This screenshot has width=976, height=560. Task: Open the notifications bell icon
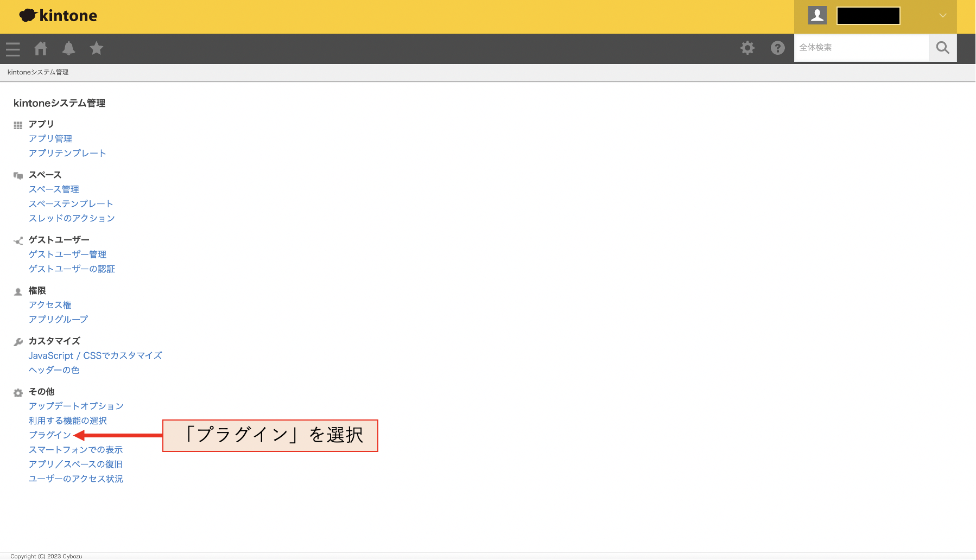point(68,48)
